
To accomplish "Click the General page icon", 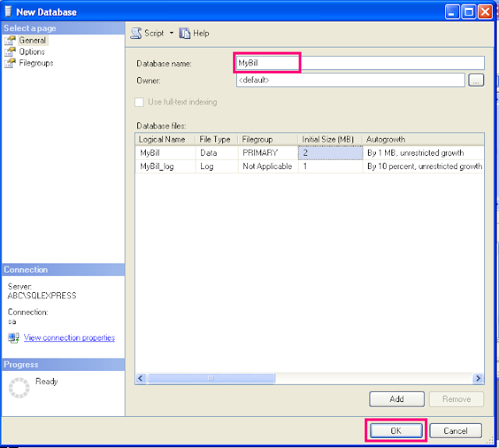I will click(x=10, y=41).
